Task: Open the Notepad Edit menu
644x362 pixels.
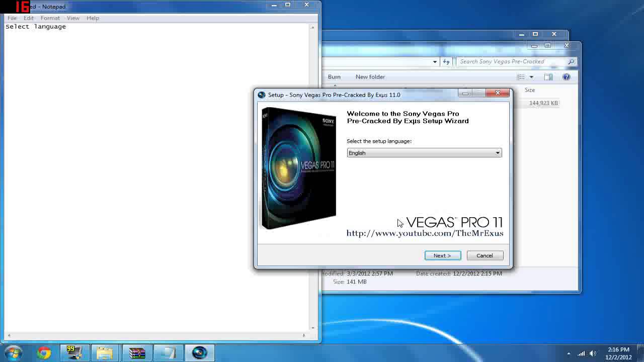Action: point(29,18)
